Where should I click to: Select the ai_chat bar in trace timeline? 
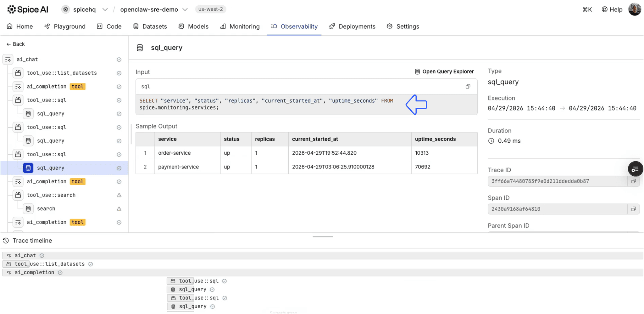pyautogui.click(x=323, y=255)
